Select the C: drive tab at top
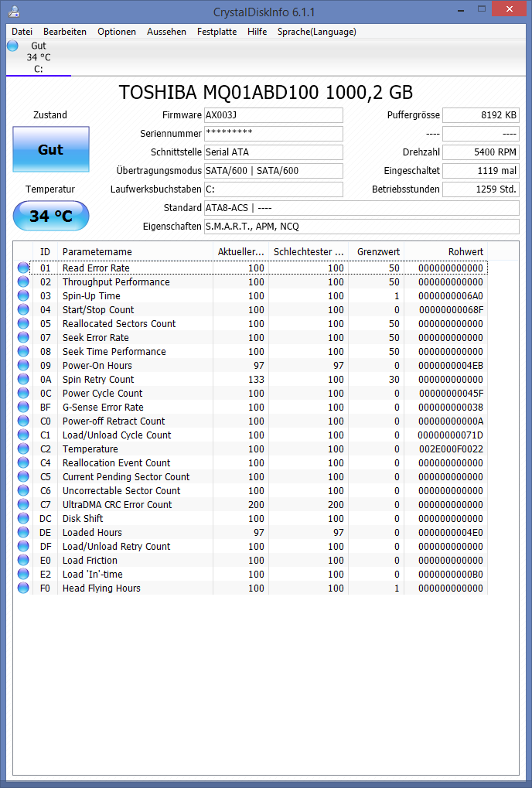The image size is (532, 788). point(39,57)
